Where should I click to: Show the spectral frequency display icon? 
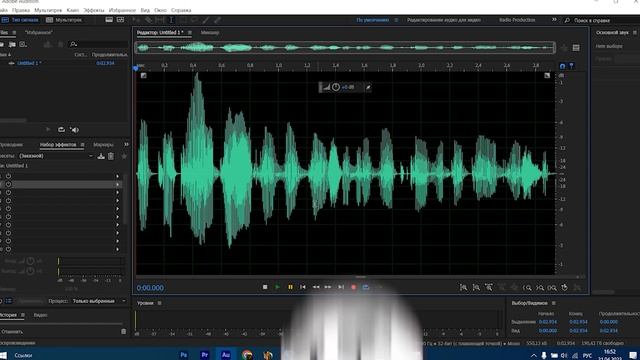(x=109, y=20)
